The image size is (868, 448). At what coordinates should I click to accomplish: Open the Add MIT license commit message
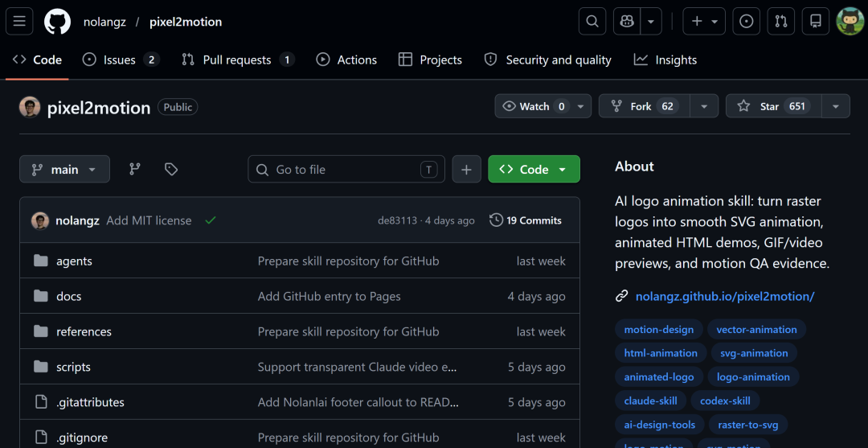tap(149, 221)
